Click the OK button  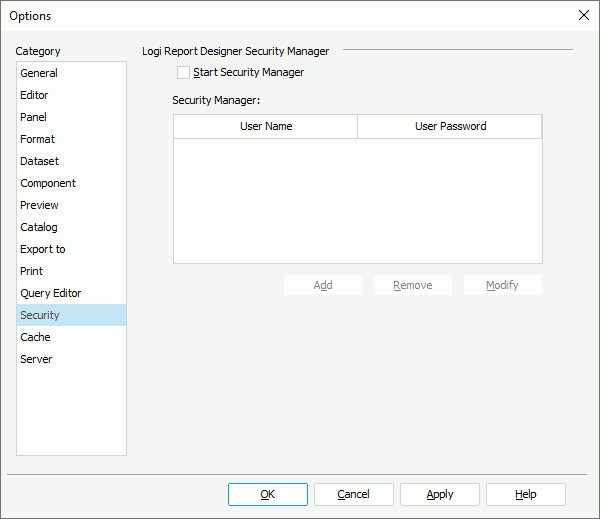click(x=267, y=494)
